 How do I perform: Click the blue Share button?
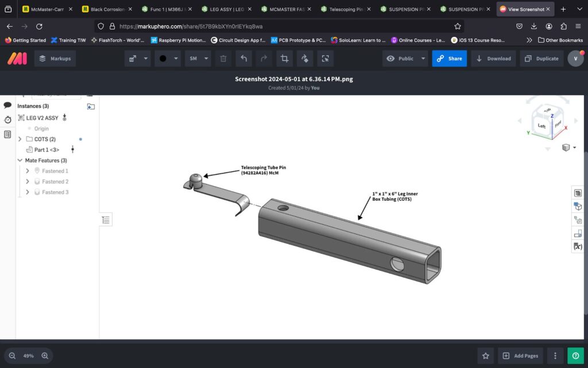(x=449, y=59)
